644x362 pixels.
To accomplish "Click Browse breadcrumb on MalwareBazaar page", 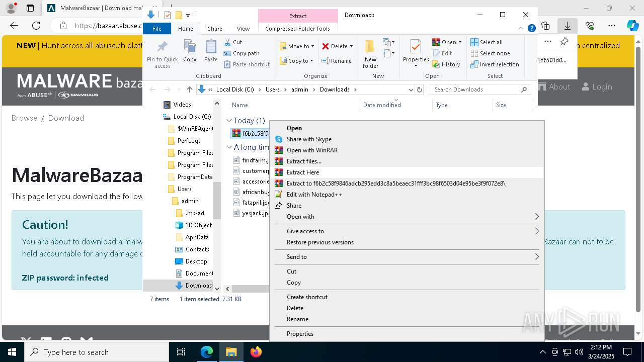I will tap(24, 118).
